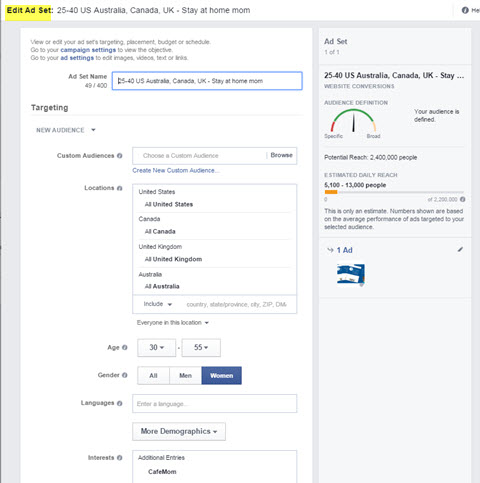Click the Gender info icon
This screenshot has width=480, height=483.
point(124,375)
